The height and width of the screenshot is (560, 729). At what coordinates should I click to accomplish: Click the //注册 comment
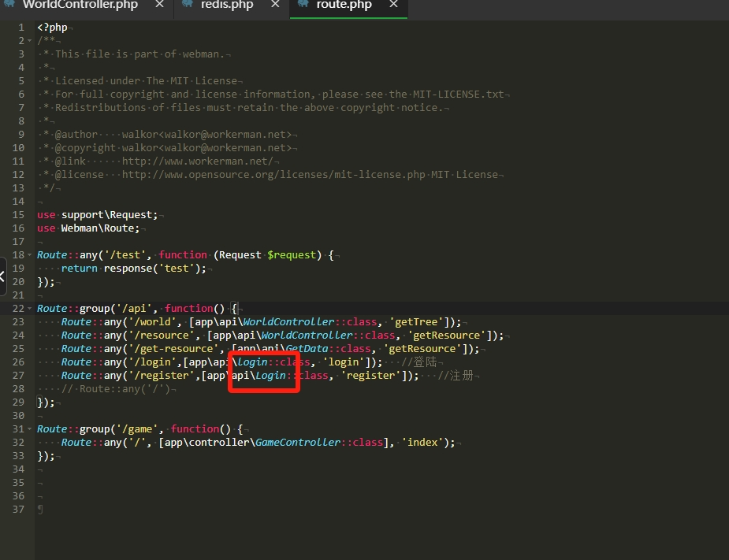(456, 376)
